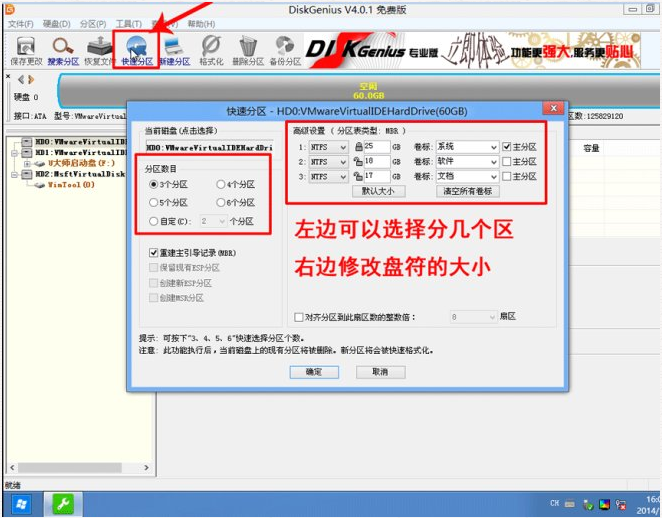Open the 系统 volume label dropdown
Viewport: 662px width, 518px height.
[494, 147]
